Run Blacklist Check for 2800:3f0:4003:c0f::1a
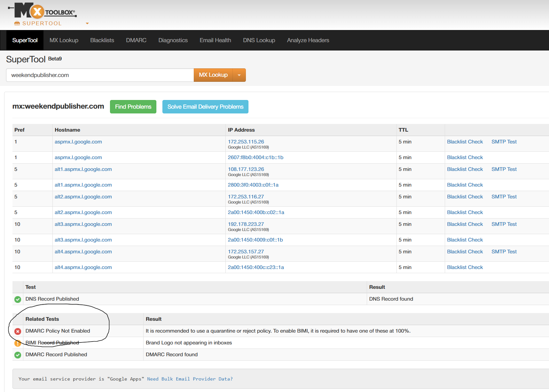Screen dimensions: 549x392 point(465,185)
